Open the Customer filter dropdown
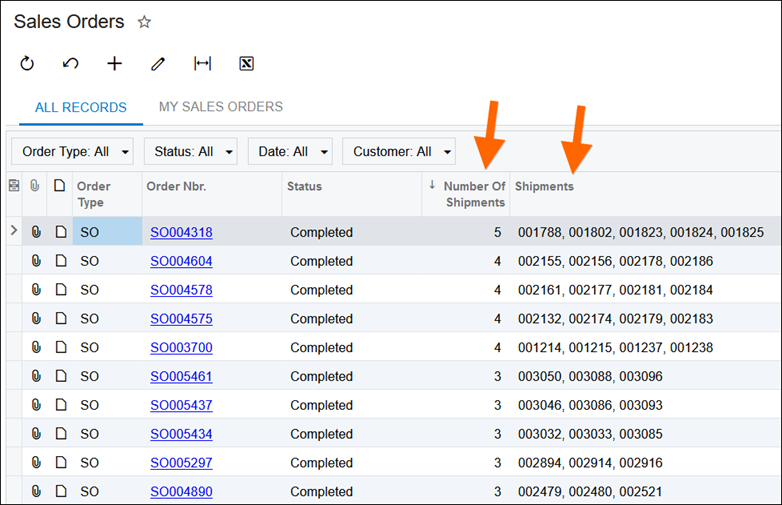The width and height of the screenshot is (782, 505). tap(399, 152)
